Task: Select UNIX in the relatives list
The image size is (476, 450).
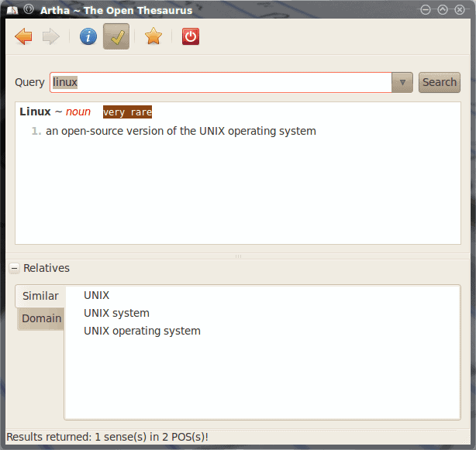Action: point(96,295)
